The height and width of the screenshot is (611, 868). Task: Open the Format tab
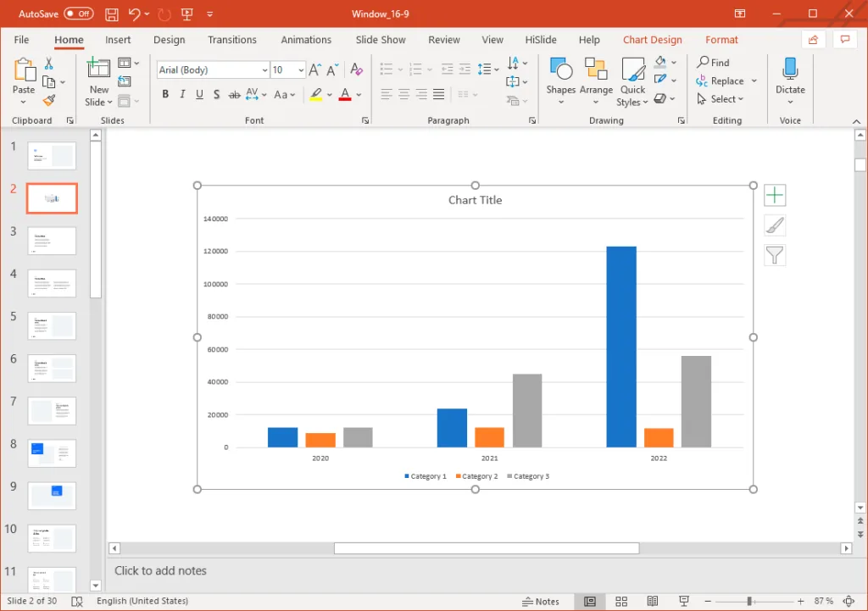click(x=721, y=40)
